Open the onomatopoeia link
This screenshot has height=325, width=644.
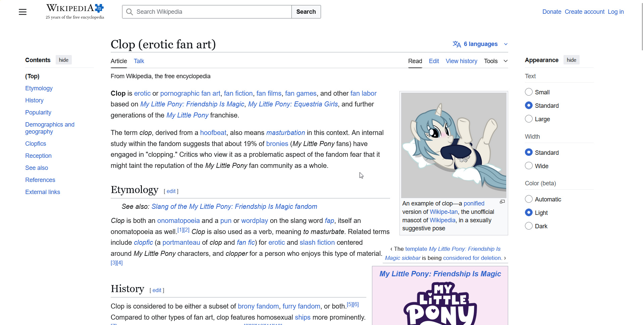(178, 221)
